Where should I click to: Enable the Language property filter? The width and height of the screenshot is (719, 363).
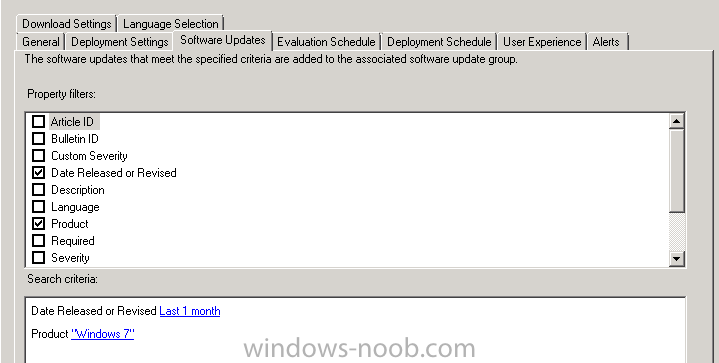click(x=39, y=206)
